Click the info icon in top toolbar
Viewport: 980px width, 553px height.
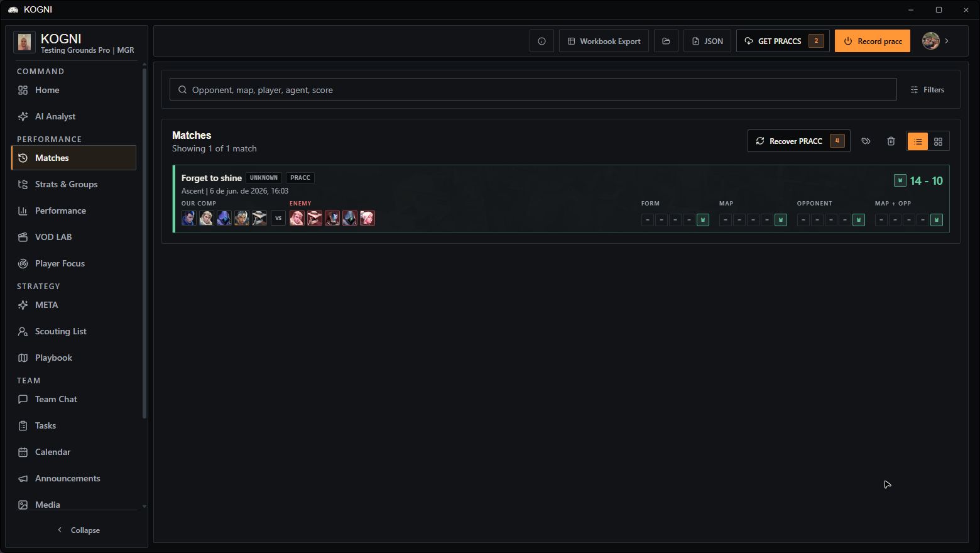[542, 41]
